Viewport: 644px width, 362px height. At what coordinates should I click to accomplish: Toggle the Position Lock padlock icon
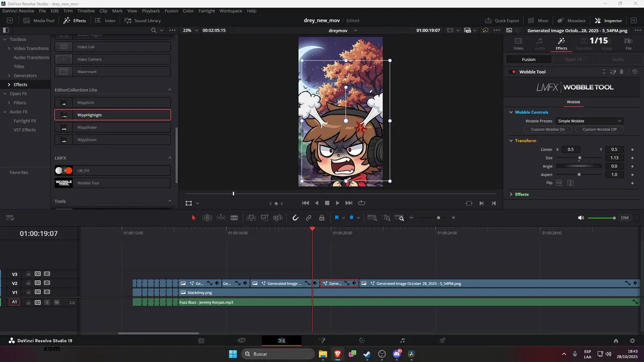pos(322,218)
